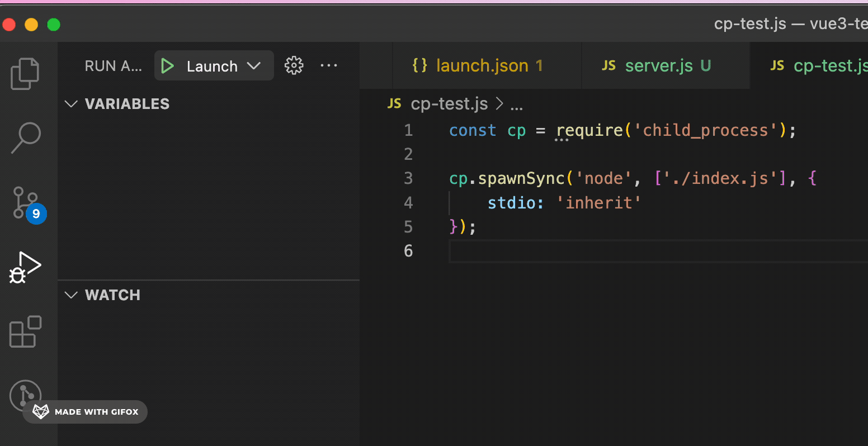Click the yellow minimize window button

(x=31, y=25)
